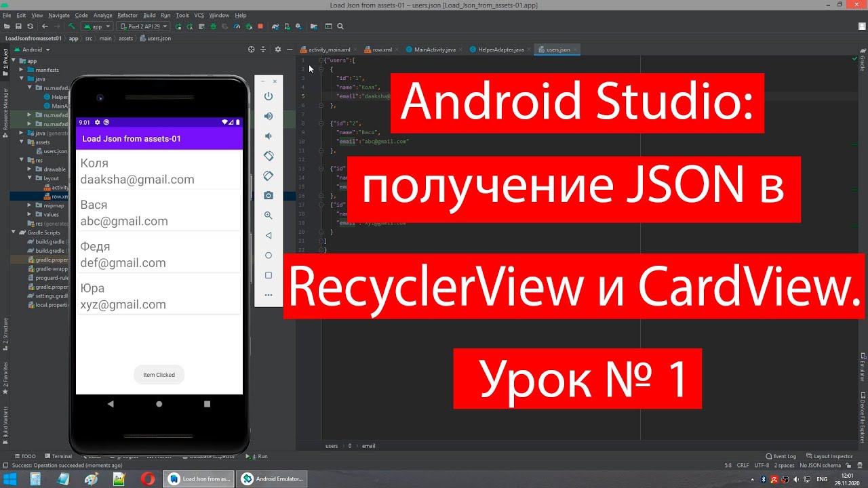Open the File menu
This screenshot has width=868, height=488.
click(7, 15)
